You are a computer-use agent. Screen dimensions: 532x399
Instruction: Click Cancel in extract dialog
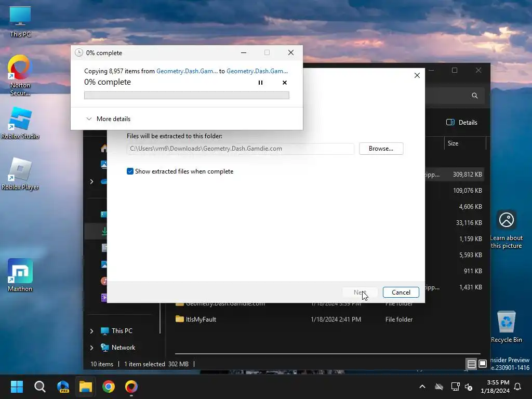[401, 292]
